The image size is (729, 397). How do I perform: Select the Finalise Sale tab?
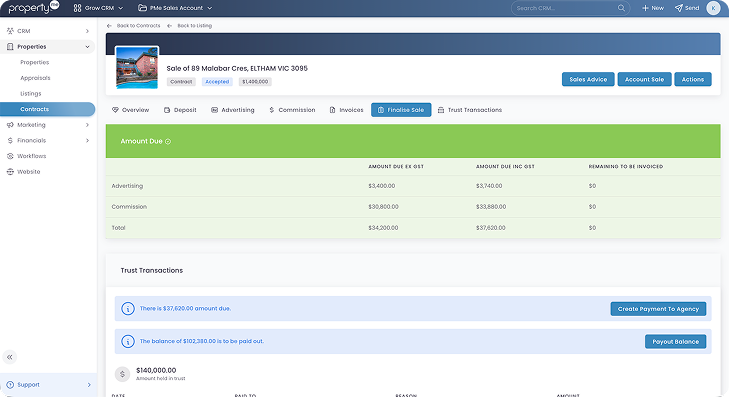pyautogui.click(x=401, y=110)
